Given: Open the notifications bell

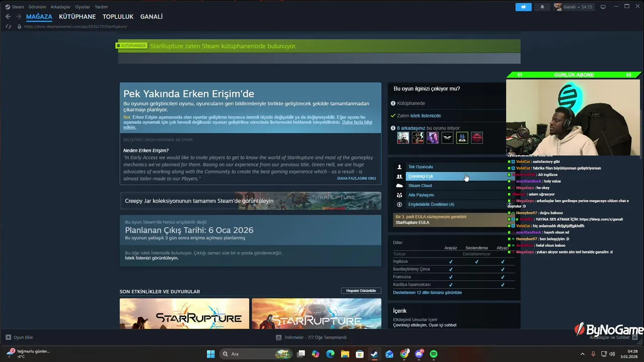Looking at the screenshot, I should pyautogui.click(x=542, y=7).
